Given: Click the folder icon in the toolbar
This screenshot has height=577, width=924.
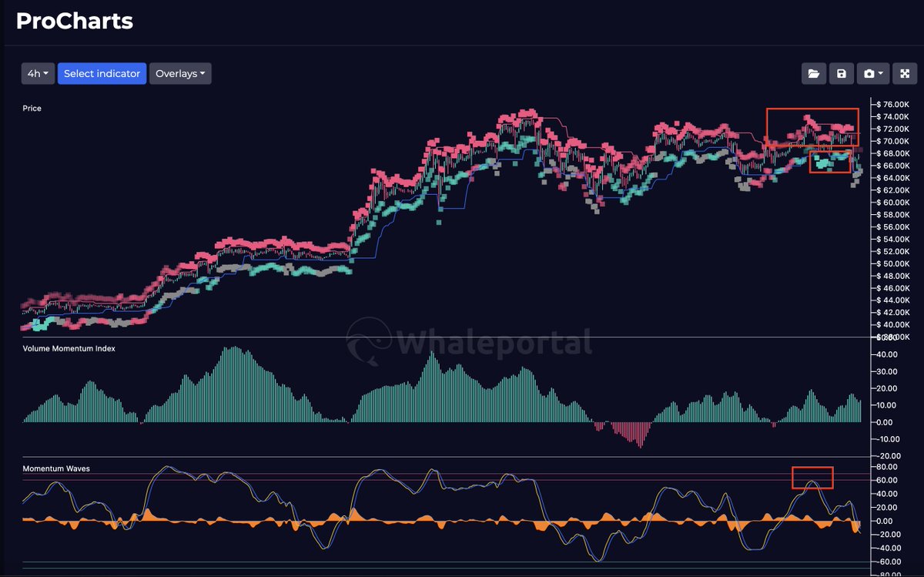Looking at the screenshot, I should click(813, 73).
